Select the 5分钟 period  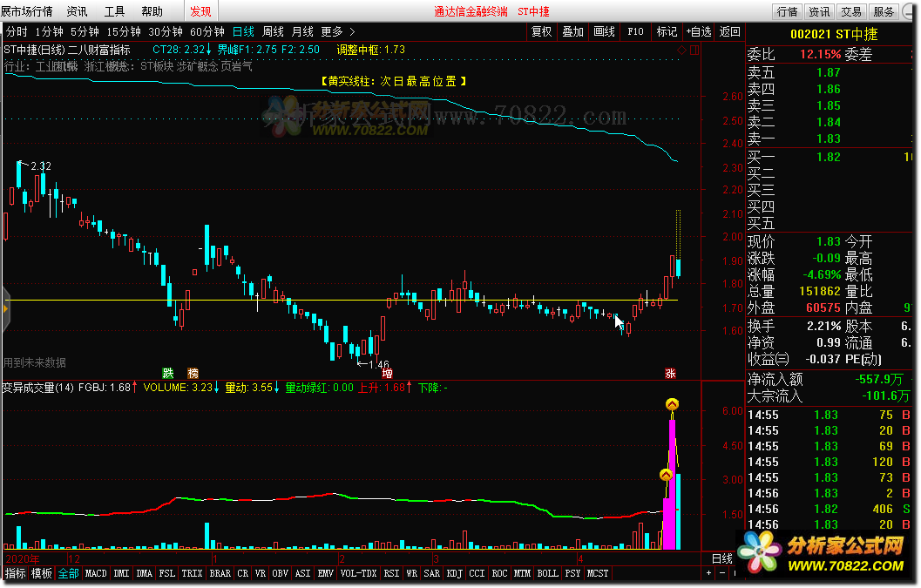point(85,31)
